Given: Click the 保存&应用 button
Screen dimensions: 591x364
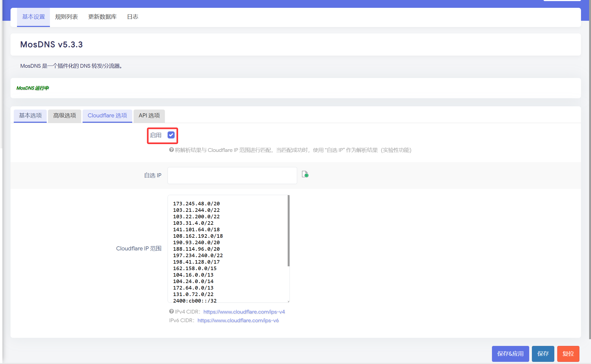Looking at the screenshot, I should point(510,353).
